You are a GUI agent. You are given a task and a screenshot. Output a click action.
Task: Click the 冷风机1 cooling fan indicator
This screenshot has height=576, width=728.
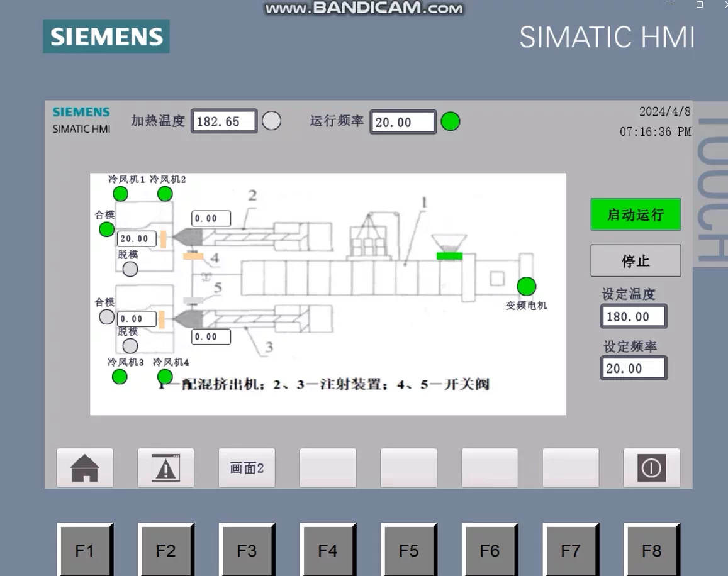point(120,194)
